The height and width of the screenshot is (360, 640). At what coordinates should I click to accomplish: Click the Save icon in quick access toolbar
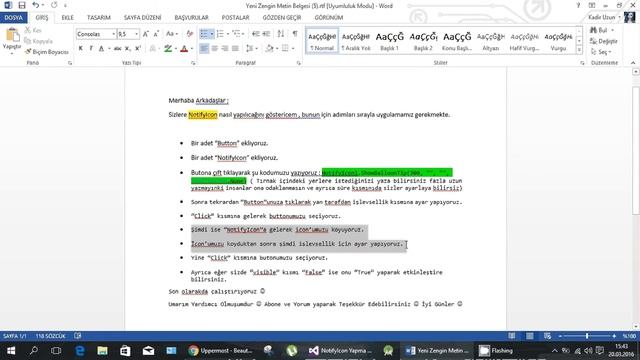(22, 5)
